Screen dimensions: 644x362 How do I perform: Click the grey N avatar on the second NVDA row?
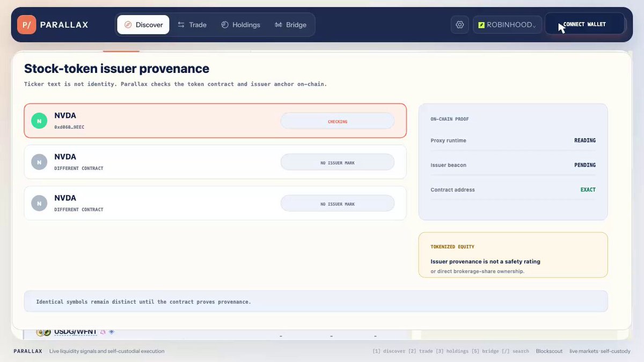(39, 162)
